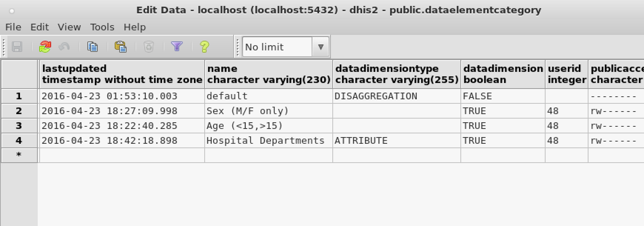Click the 'name' column header

[268, 74]
